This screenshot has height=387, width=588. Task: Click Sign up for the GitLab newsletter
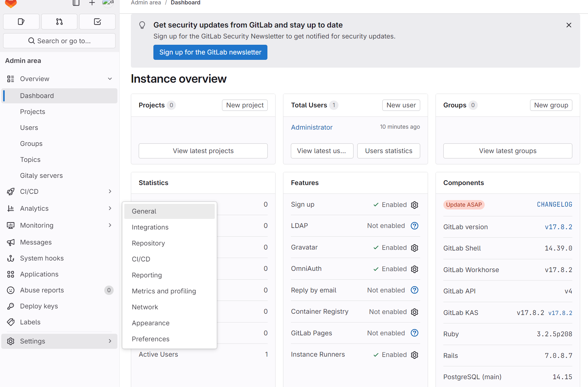[x=210, y=52]
